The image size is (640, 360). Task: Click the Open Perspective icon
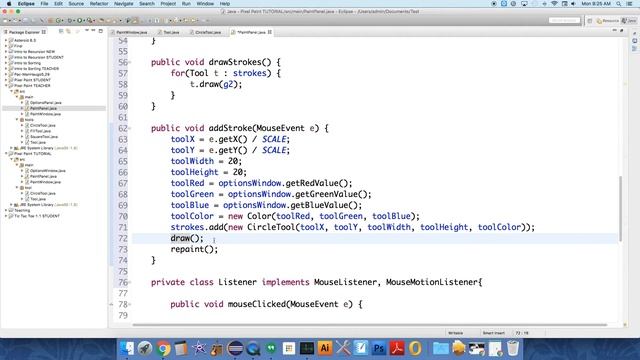pyautogui.click(x=590, y=21)
